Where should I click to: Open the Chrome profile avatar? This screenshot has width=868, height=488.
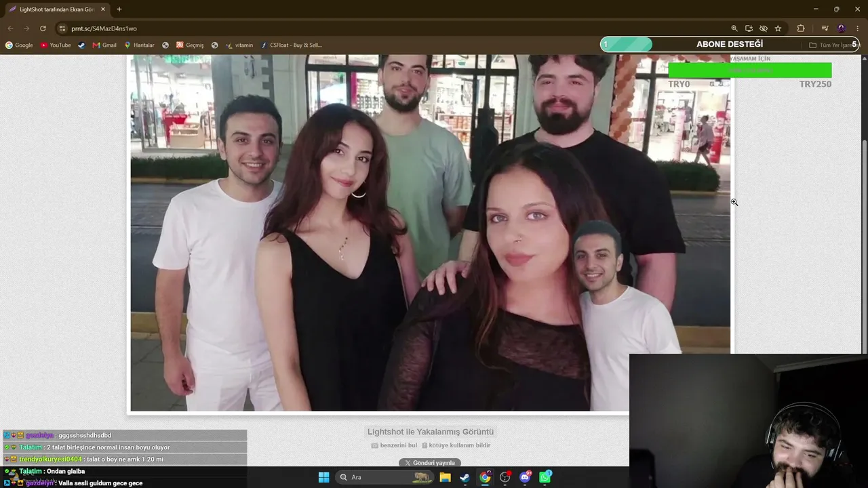[x=842, y=28]
